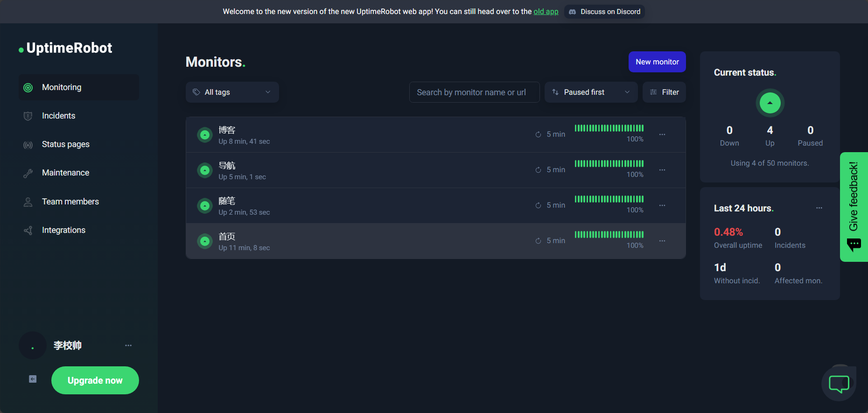Open the user account three-dot menu

pos(128,345)
